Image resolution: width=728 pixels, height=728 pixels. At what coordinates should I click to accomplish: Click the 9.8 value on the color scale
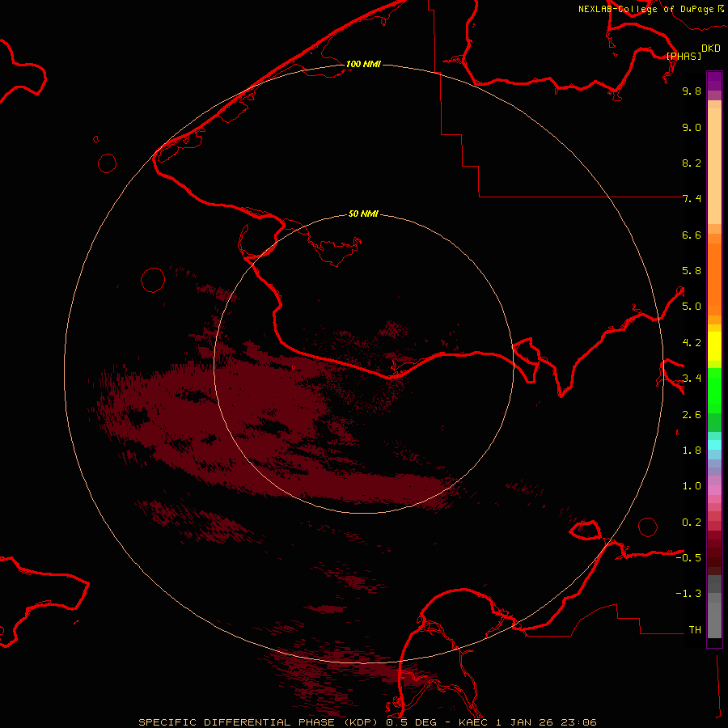(x=692, y=91)
